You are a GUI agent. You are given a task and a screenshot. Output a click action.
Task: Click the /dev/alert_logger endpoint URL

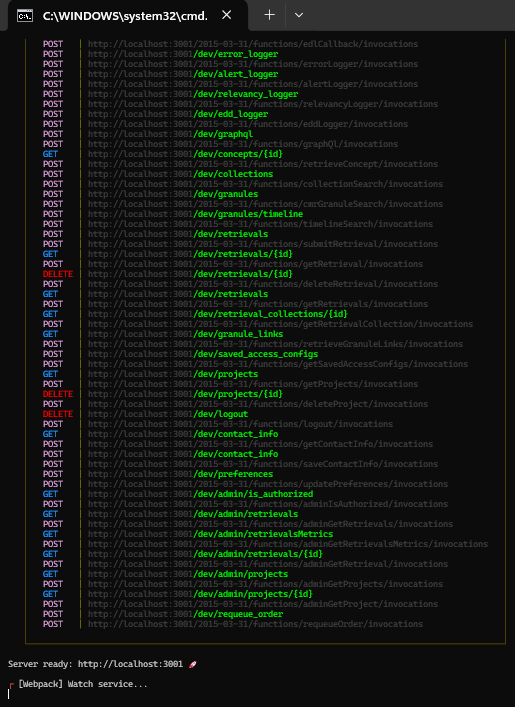(183, 74)
